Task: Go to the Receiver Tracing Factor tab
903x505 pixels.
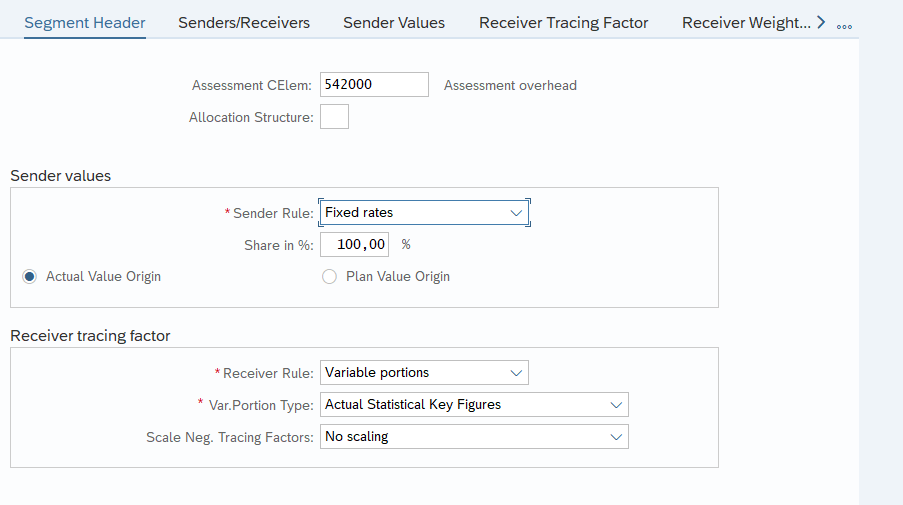Action: 563,22
